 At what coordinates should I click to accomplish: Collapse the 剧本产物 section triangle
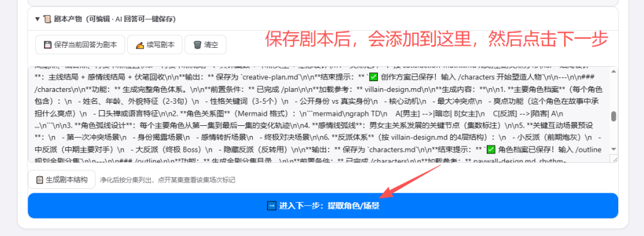point(37,19)
